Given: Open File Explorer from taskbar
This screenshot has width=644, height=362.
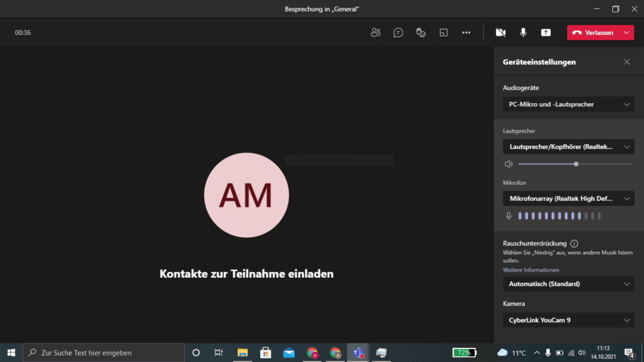Looking at the screenshot, I should point(242,352).
